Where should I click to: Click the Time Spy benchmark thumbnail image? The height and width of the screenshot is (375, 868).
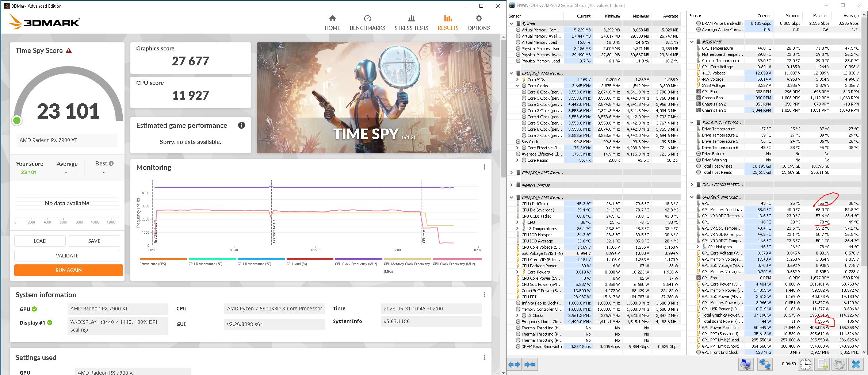coord(374,98)
